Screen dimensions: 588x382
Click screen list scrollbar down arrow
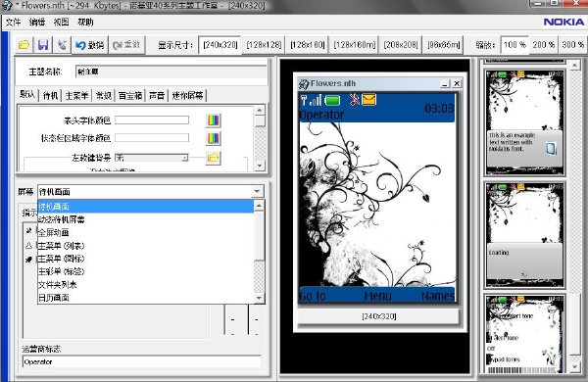tap(259, 298)
